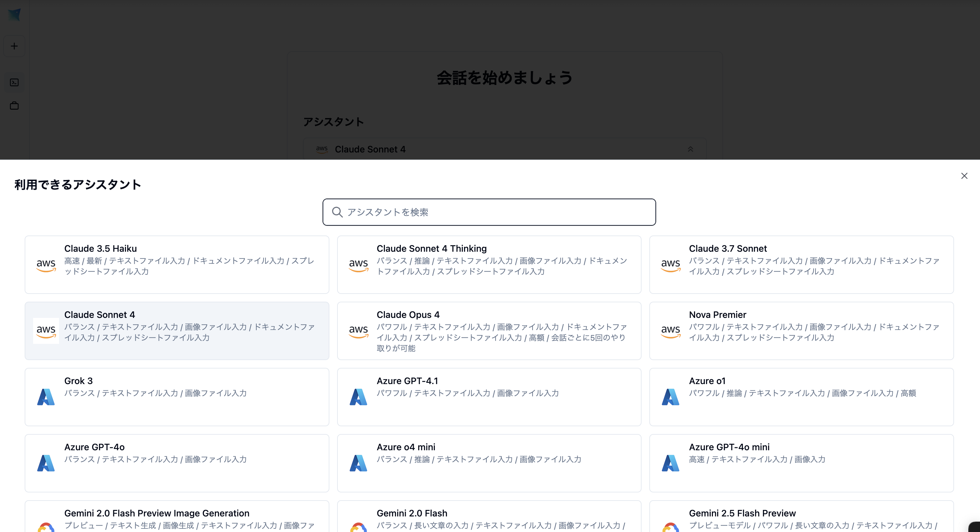Select Nova Premier assistant
Screen dimensions: 980x532
click(x=801, y=331)
